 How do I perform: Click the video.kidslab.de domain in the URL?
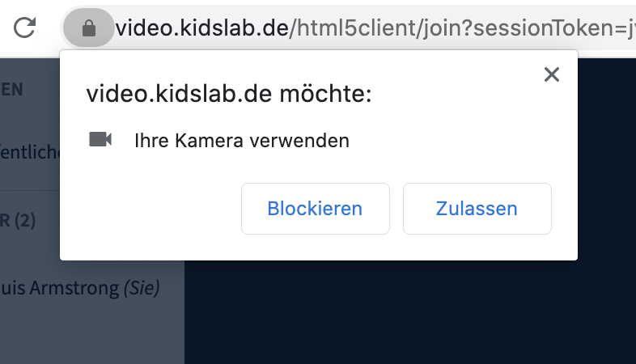(x=201, y=29)
